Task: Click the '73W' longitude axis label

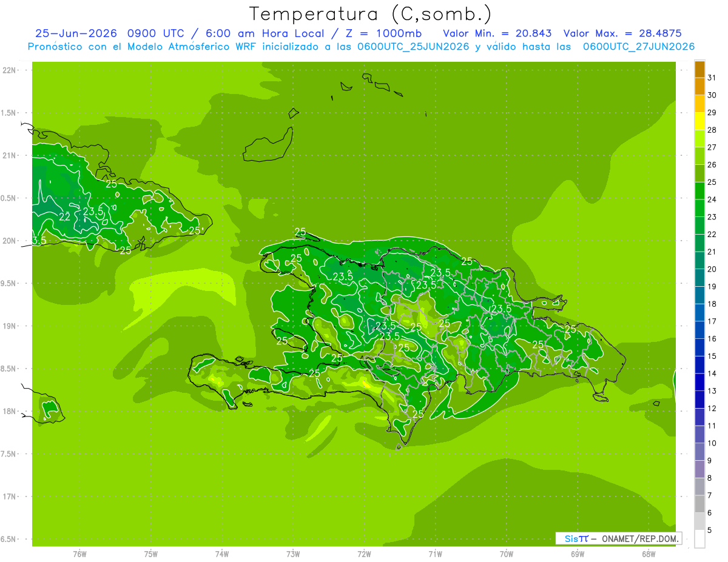Action: click(293, 554)
